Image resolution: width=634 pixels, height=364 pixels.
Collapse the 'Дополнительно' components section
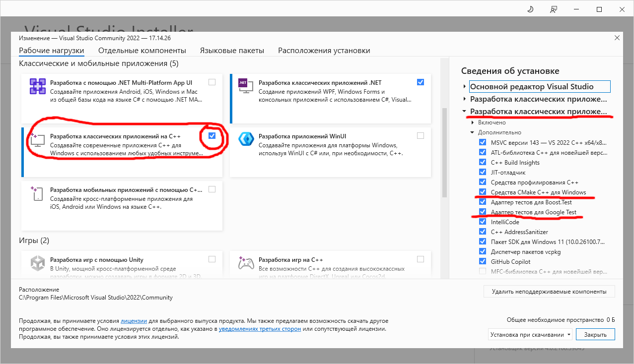click(472, 132)
